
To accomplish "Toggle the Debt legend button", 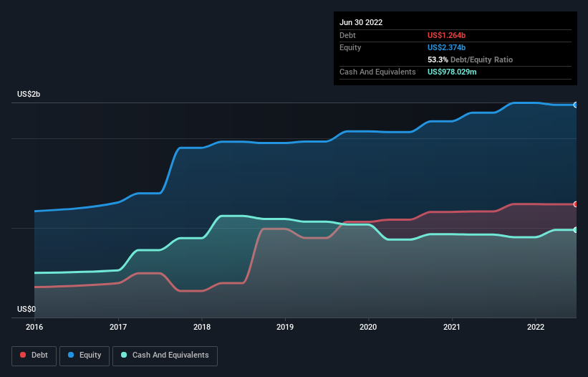I will point(34,355).
